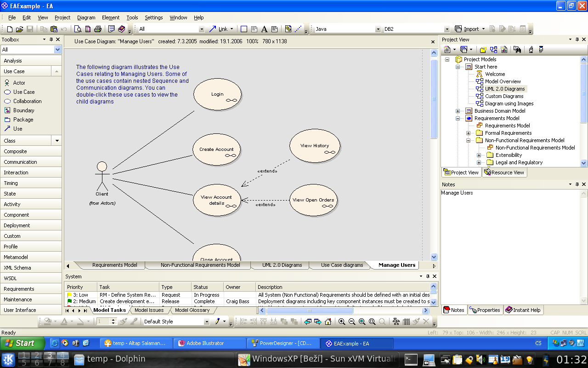Switch to Use Case diagrams tab

click(x=342, y=265)
